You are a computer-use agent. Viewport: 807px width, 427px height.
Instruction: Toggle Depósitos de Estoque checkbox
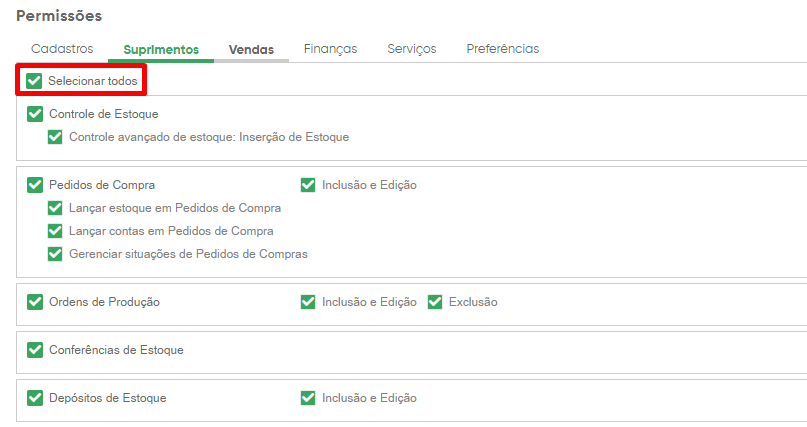tap(35, 398)
